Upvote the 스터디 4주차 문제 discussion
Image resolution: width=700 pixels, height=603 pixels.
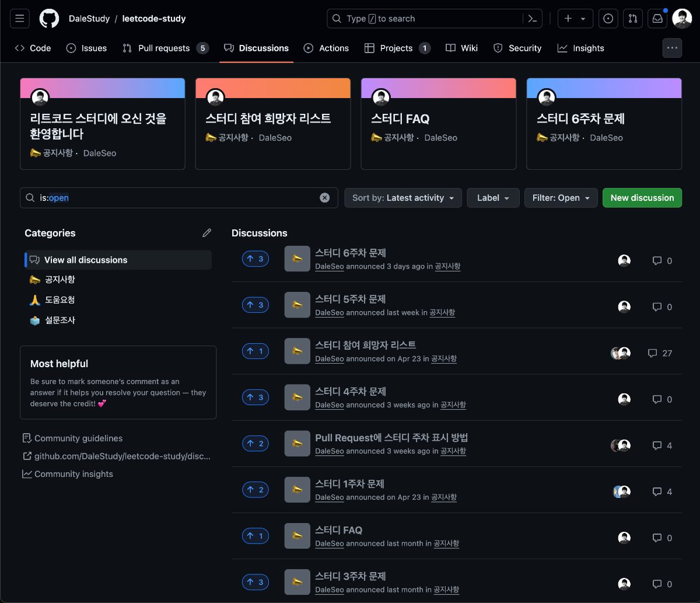click(x=256, y=397)
